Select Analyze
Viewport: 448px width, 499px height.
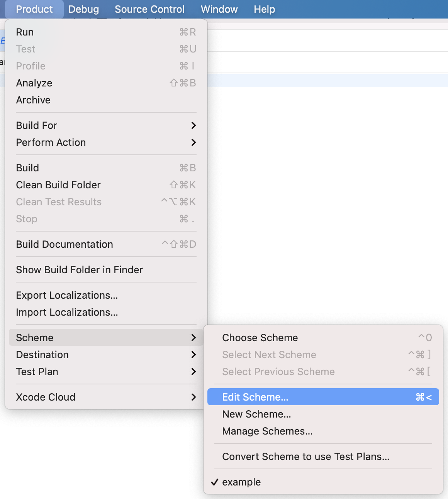(34, 83)
